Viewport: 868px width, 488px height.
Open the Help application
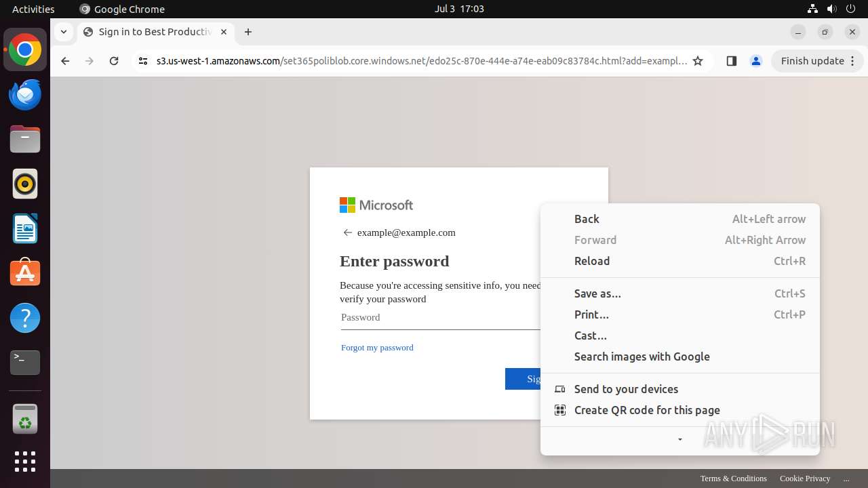coord(25,318)
